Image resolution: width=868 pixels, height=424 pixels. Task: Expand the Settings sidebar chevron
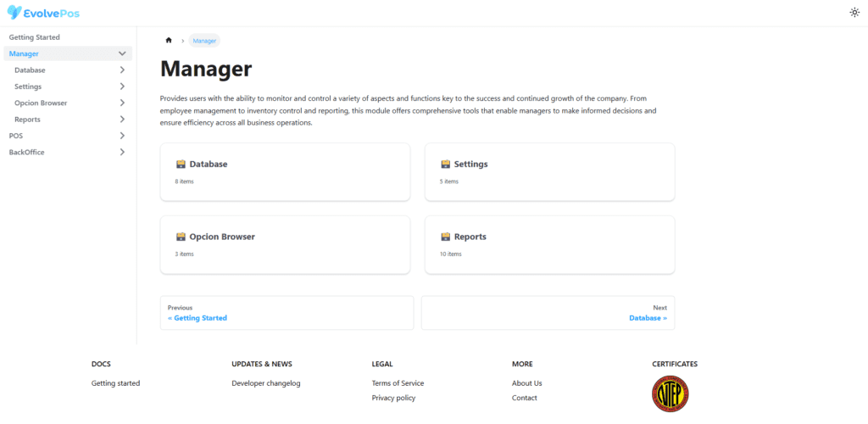[x=122, y=86]
